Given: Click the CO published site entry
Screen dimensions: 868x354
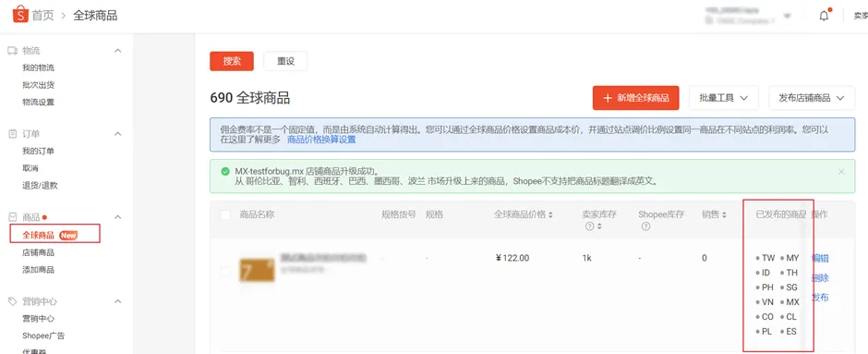Looking at the screenshot, I should (x=765, y=317).
